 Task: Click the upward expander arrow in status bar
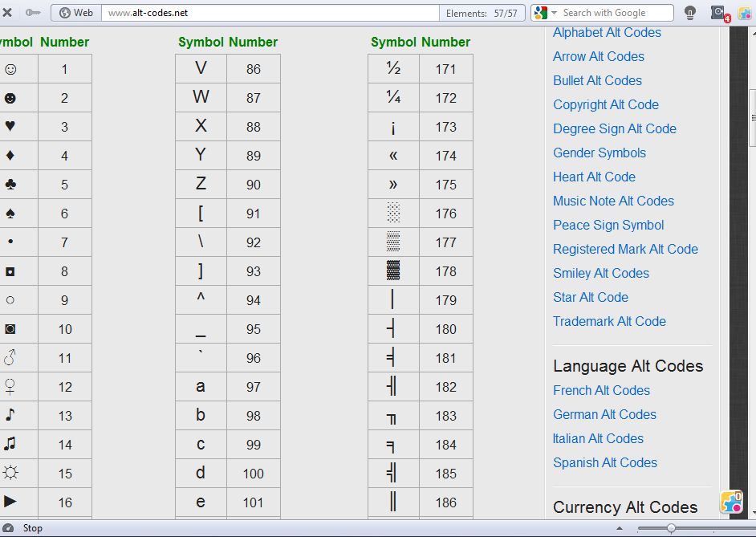pos(620,528)
